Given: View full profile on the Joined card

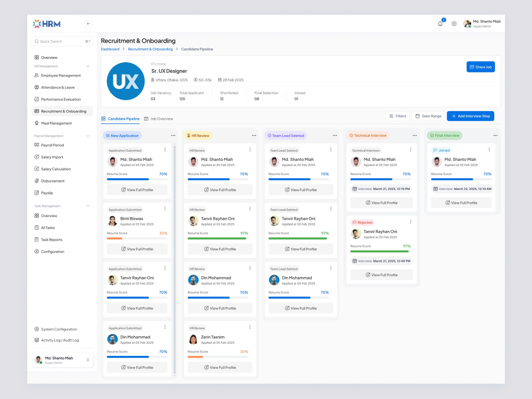Looking at the screenshot, I should tap(461, 203).
